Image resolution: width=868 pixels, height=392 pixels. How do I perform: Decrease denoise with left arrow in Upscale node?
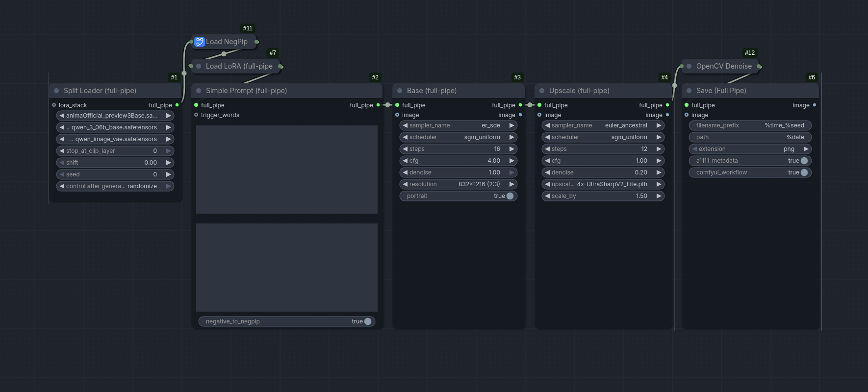(547, 172)
